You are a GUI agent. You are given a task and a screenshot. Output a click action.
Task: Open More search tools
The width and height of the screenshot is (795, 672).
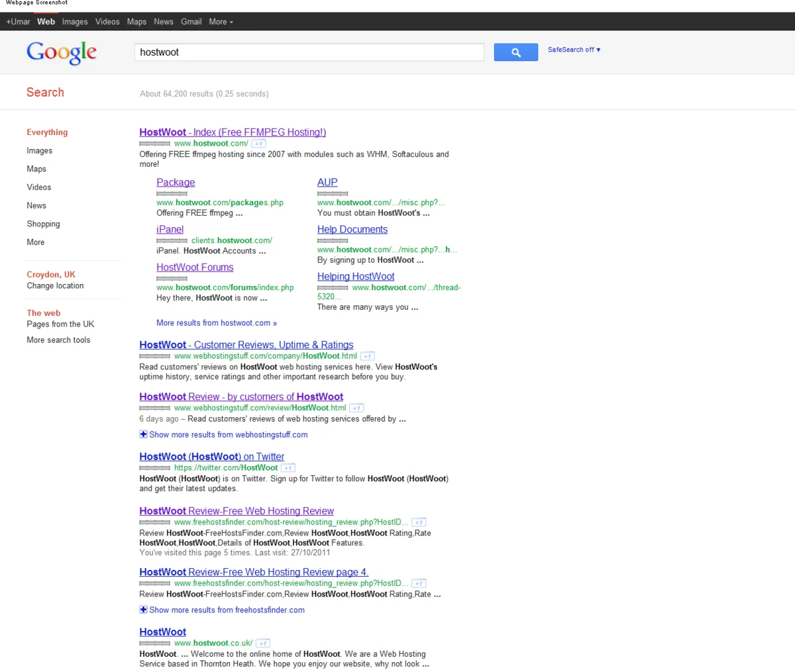58,340
